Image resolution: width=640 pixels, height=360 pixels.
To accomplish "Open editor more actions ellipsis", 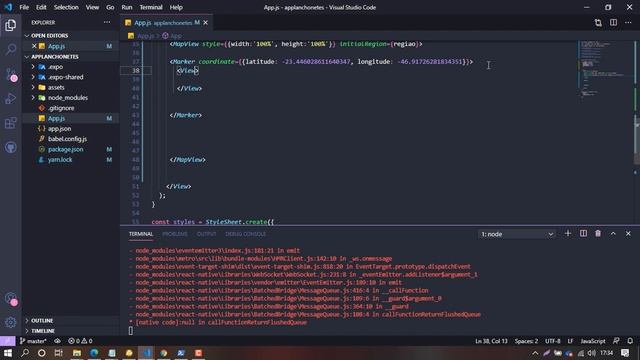I will click(628, 23).
